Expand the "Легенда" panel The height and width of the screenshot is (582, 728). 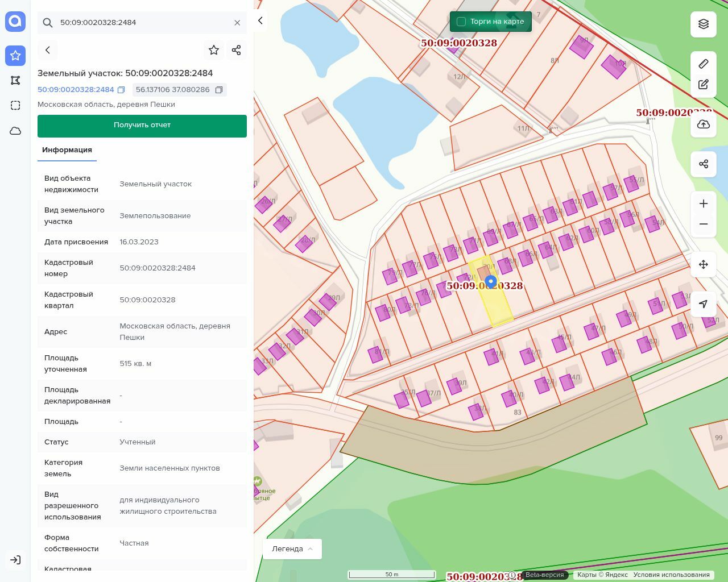coord(292,549)
